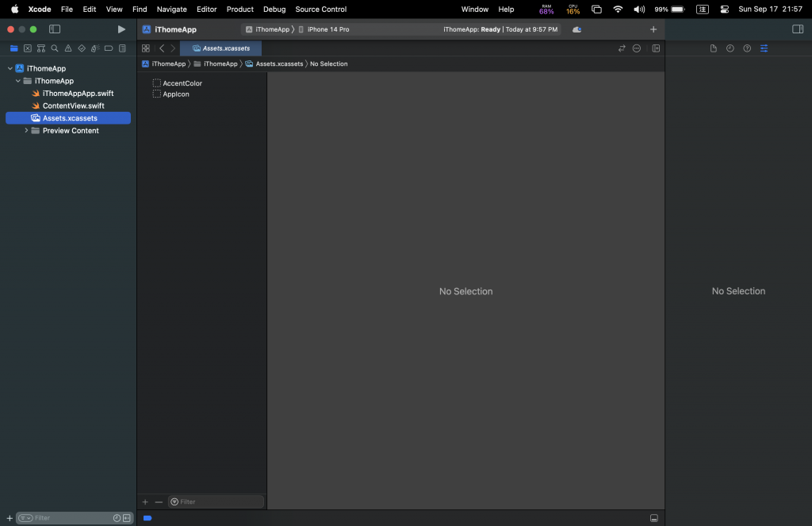Open the Source Control menu

coord(321,10)
